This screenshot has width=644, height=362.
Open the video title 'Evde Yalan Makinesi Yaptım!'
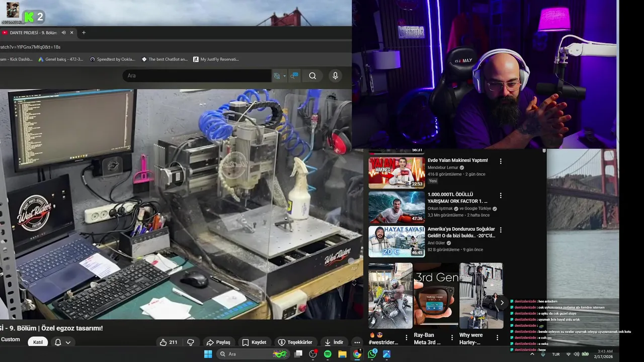(x=457, y=160)
